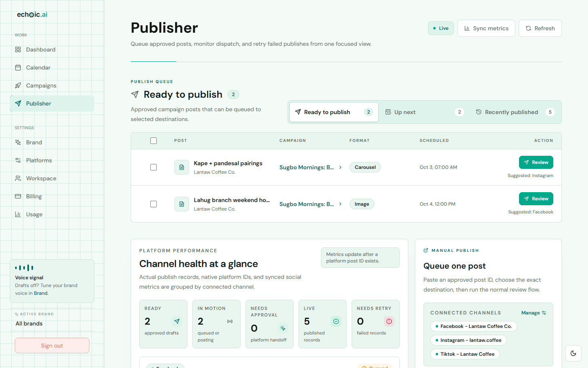Click the Ready card send icon
Screen dimensions: 588x368
coord(177,321)
